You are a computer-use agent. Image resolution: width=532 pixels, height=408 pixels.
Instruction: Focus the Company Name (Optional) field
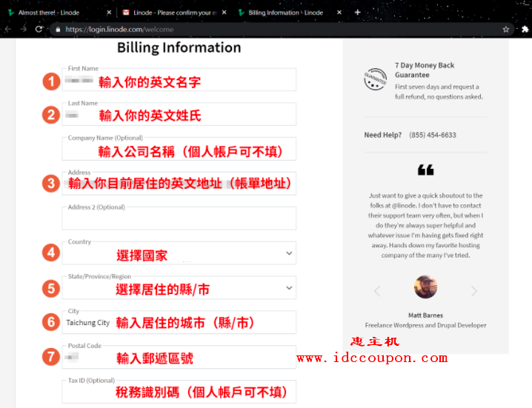(179, 150)
